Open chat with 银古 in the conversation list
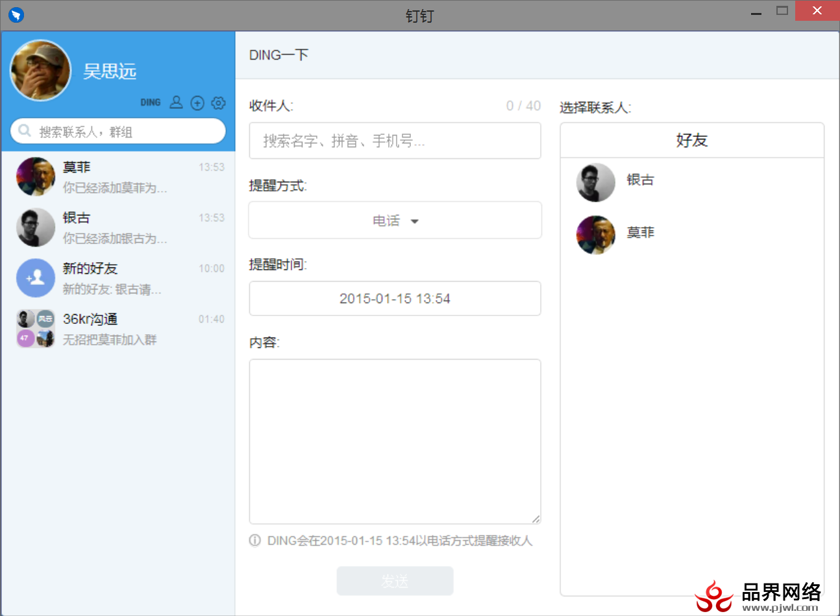The height and width of the screenshot is (616, 840). pyautogui.click(x=118, y=227)
